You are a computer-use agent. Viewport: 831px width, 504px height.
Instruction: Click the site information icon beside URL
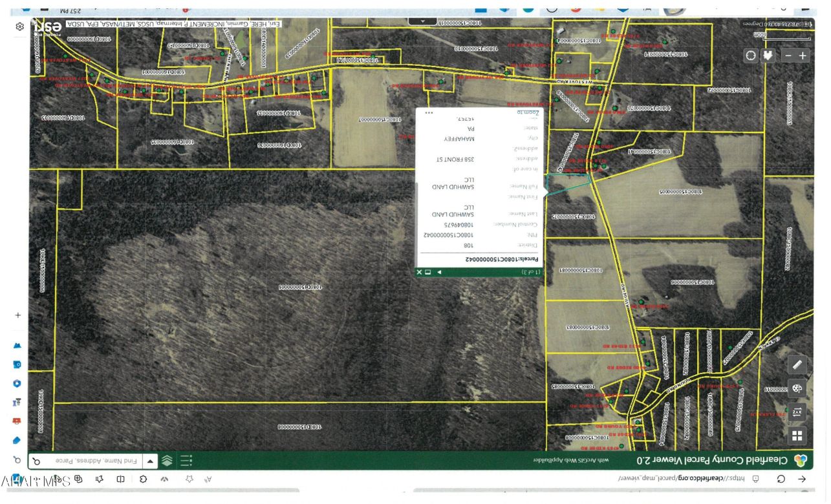pos(755,479)
